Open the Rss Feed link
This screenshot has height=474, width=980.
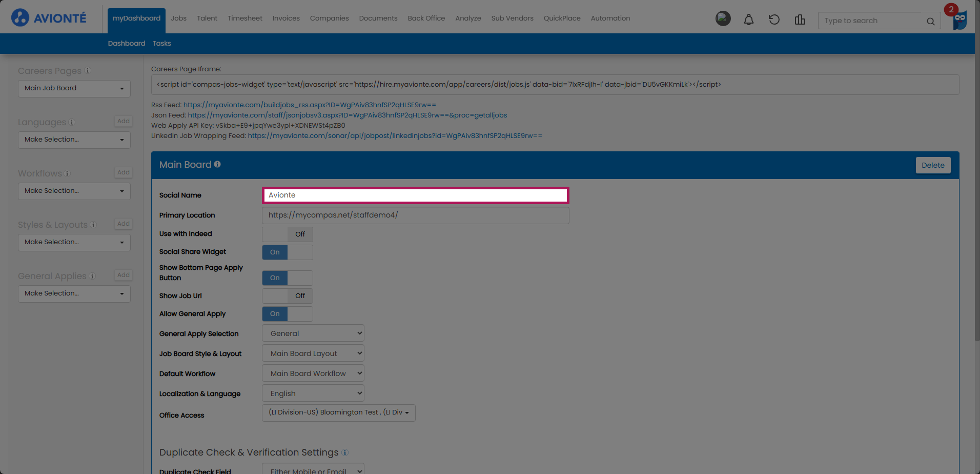coord(310,105)
